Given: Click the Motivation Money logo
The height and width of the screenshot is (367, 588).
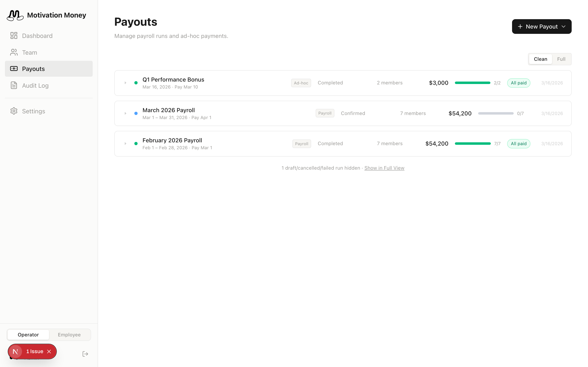Looking at the screenshot, I should point(15,15).
